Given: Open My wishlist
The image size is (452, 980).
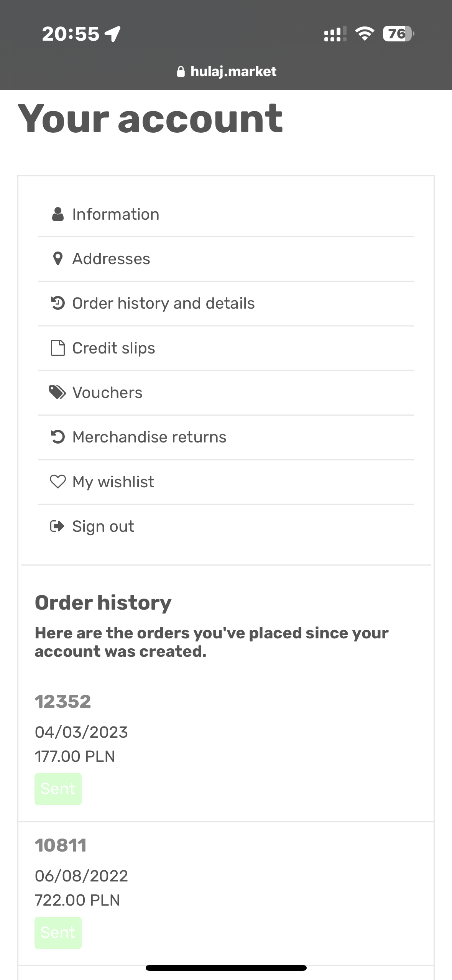Looking at the screenshot, I should coord(226,482).
